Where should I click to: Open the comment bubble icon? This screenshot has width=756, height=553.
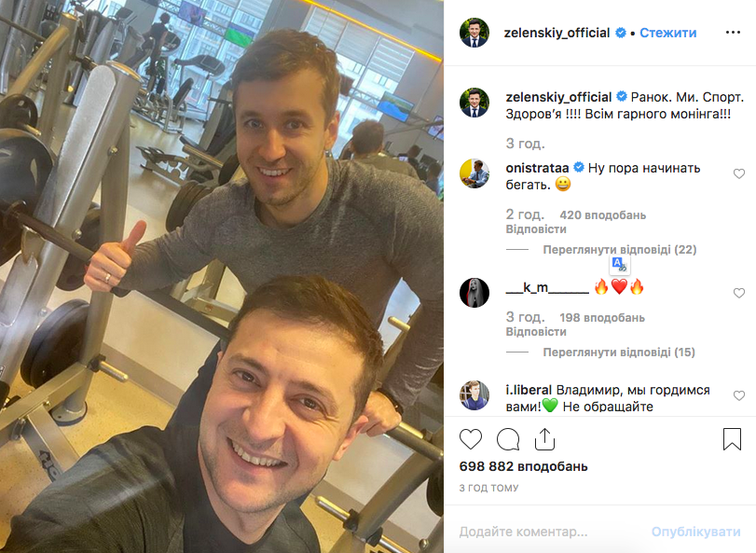point(508,439)
